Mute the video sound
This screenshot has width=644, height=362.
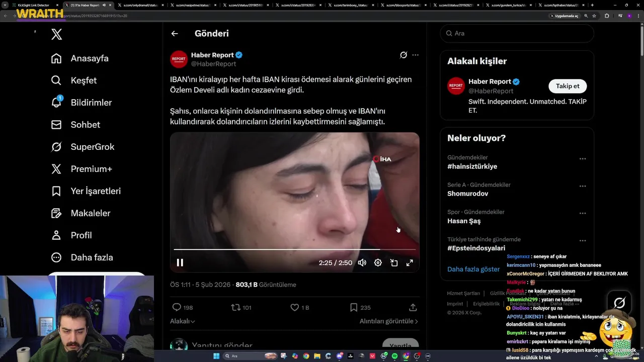click(362, 262)
